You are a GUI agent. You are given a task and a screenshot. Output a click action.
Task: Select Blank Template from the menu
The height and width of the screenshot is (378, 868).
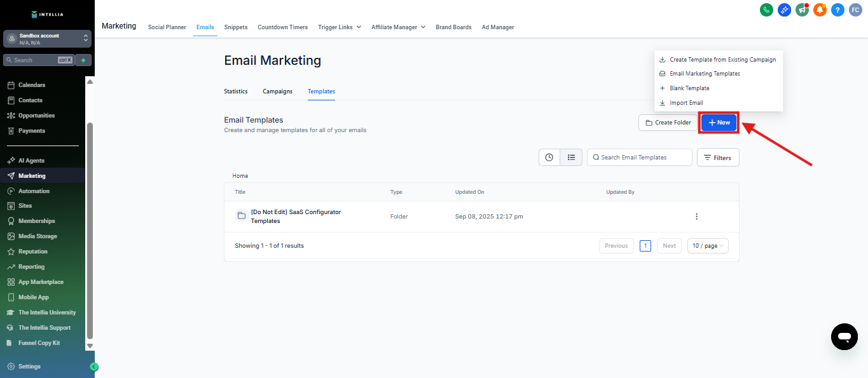click(689, 88)
